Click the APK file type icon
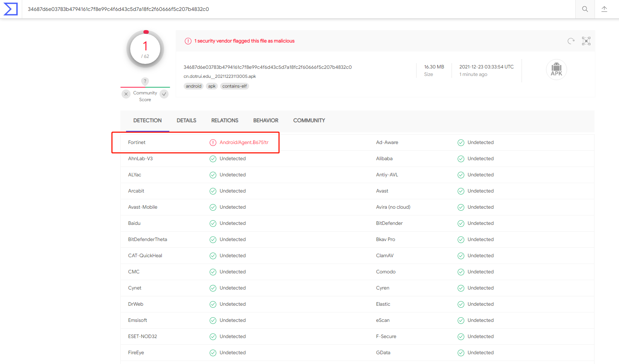 click(556, 70)
